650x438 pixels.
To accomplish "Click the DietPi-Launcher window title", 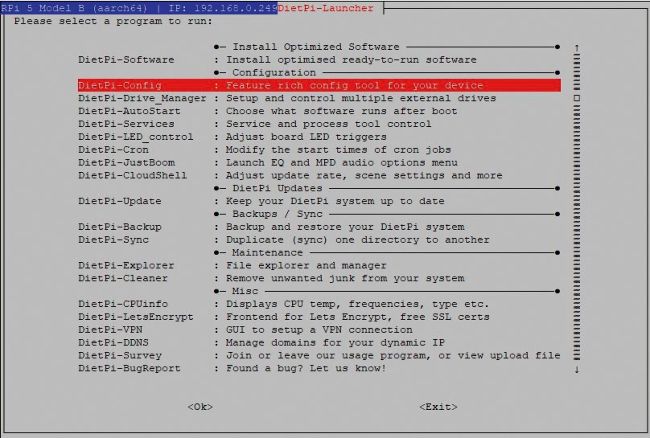I will coord(325,8).
